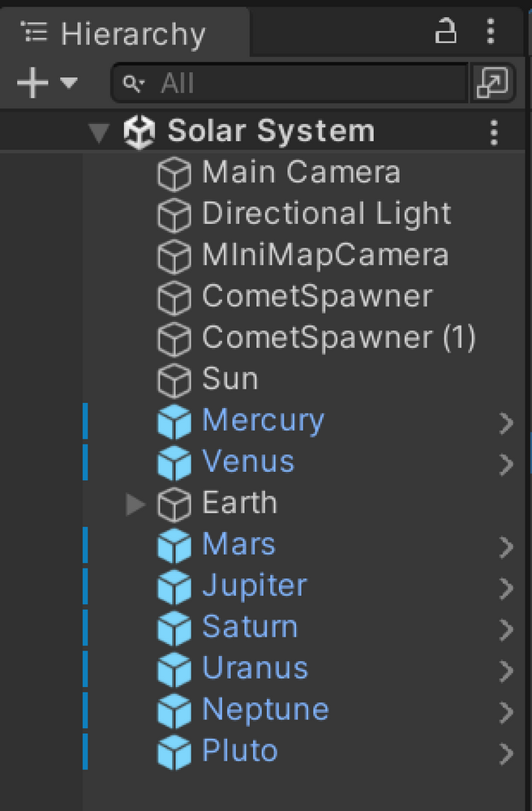Select the Sun game object
This screenshot has width=532, height=811.
[x=230, y=379]
